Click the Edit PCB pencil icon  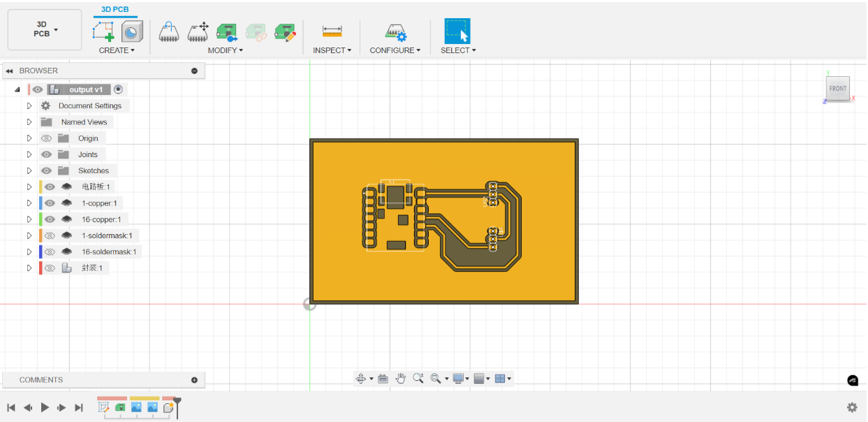pyautogui.click(x=286, y=31)
